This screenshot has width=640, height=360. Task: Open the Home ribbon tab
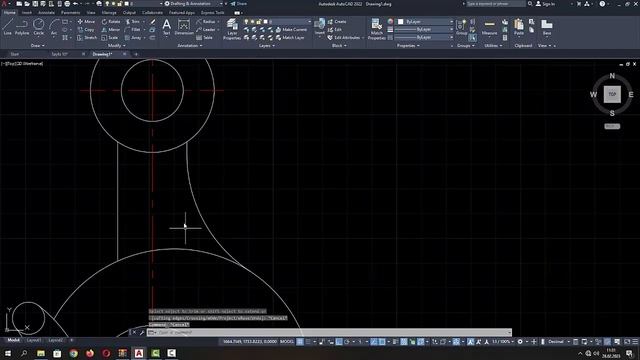(9, 13)
